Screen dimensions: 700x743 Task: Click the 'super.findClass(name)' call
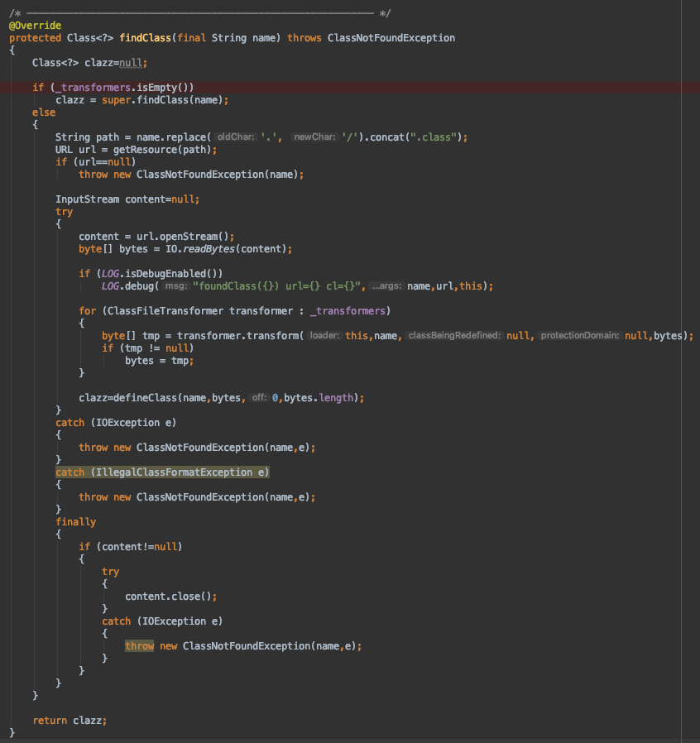coord(162,100)
